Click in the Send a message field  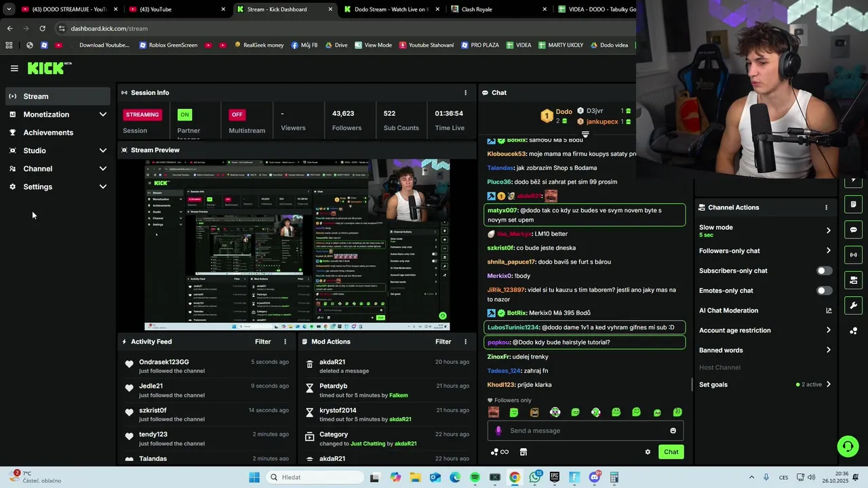tap(585, 431)
